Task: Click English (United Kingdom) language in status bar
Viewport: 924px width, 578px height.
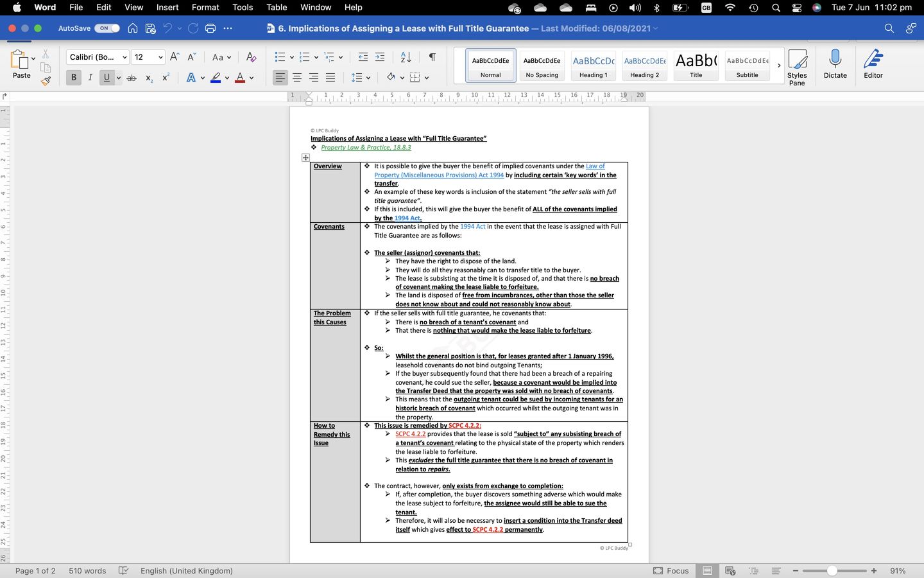Action: [187, 570]
